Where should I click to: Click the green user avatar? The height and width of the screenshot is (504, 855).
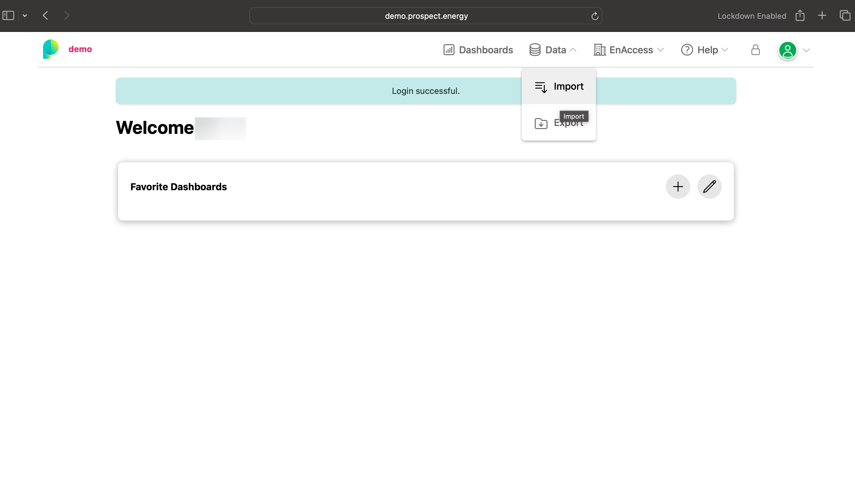pyautogui.click(x=787, y=51)
